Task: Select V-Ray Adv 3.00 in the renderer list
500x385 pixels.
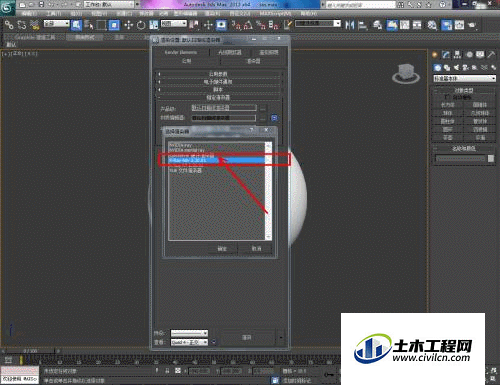Action: pos(217,160)
